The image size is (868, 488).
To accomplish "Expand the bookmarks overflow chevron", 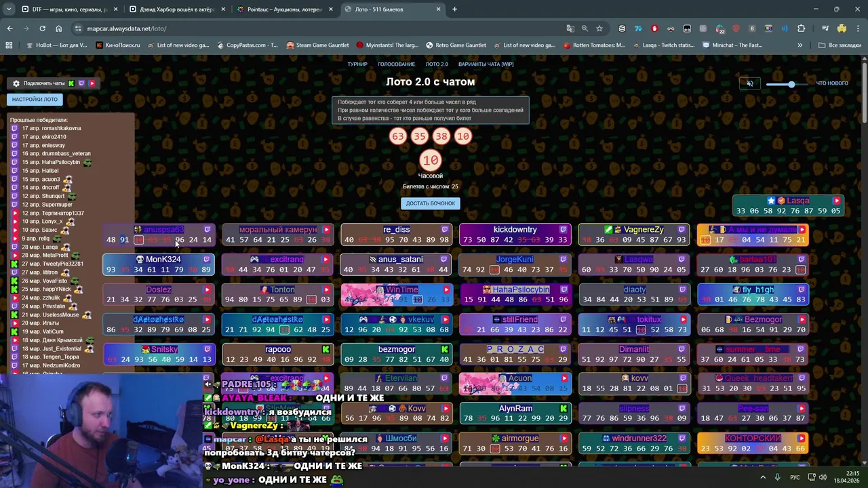I will pyautogui.click(x=800, y=45).
